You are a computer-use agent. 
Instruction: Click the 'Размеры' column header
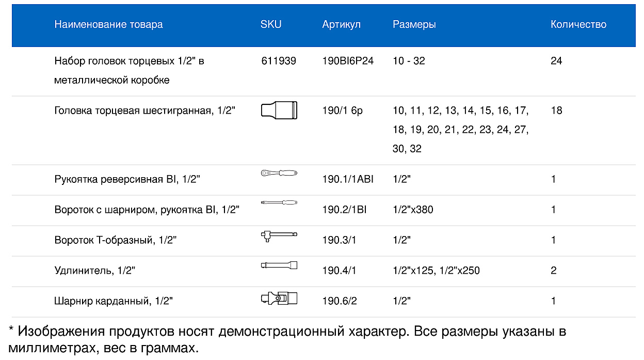click(414, 24)
